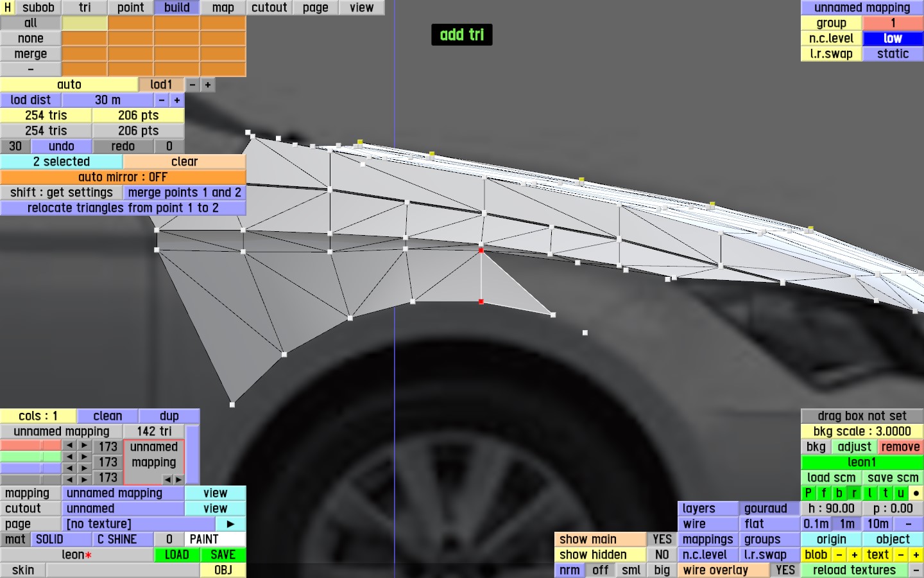Image resolution: width=924 pixels, height=578 pixels.
Task: Select back view with the b button
Action: pyautogui.click(x=839, y=493)
